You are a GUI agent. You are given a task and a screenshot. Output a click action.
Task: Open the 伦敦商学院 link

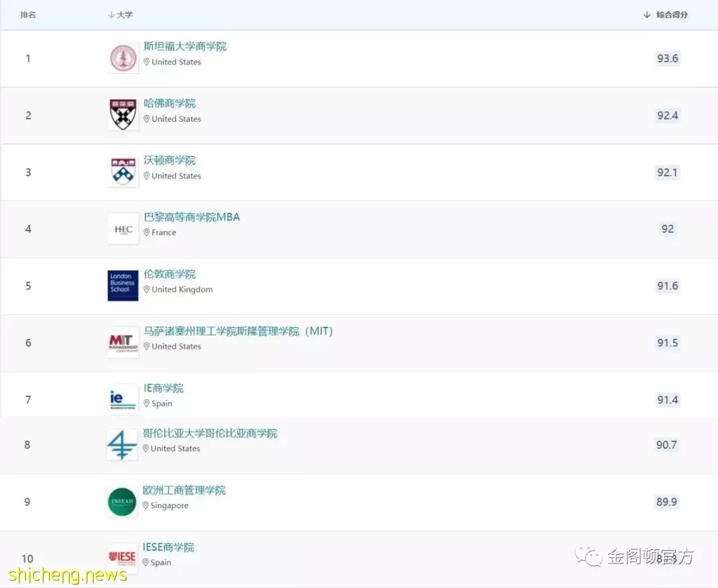point(170,274)
